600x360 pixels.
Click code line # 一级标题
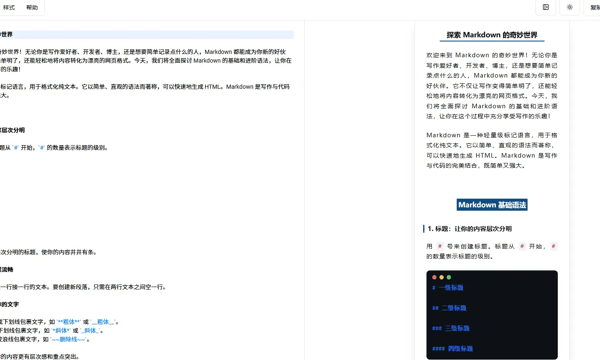pos(448,287)
